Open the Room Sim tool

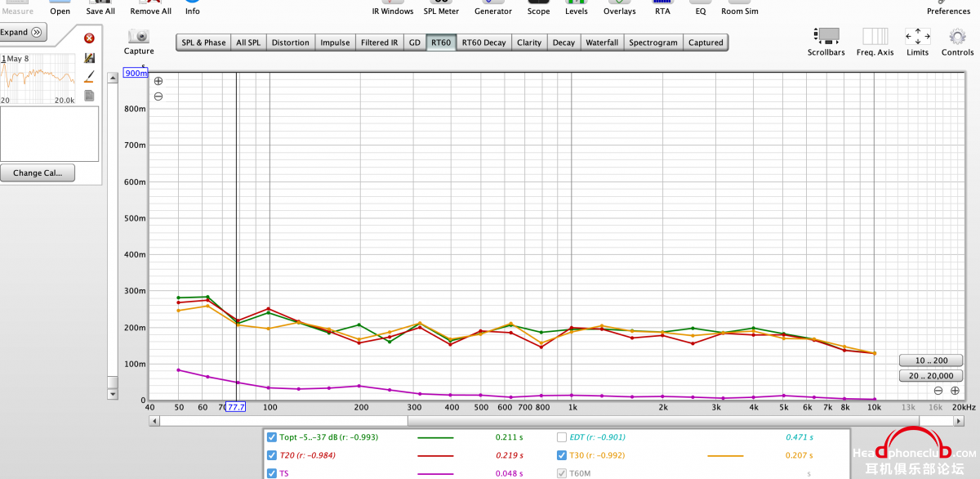point(740,8)
